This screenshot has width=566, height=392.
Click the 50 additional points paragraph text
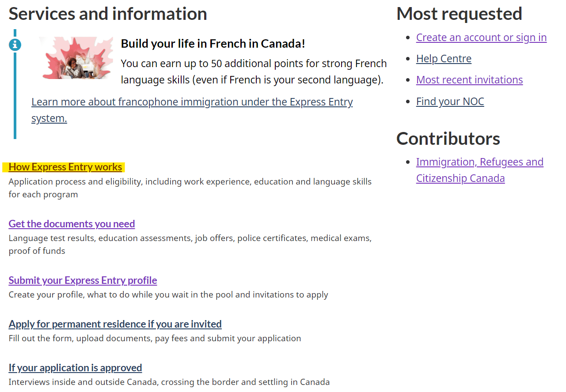tap(254, 72)
